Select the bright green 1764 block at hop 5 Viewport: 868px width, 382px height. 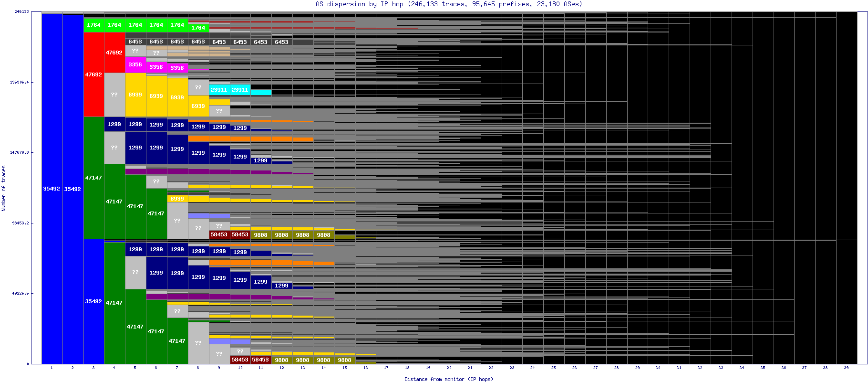coord(135,25)
